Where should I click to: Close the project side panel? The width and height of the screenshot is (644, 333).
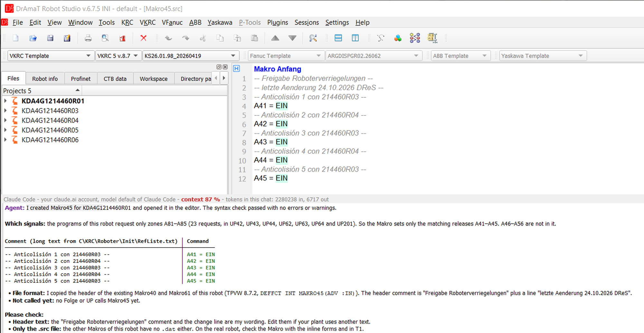click(225, 67)
